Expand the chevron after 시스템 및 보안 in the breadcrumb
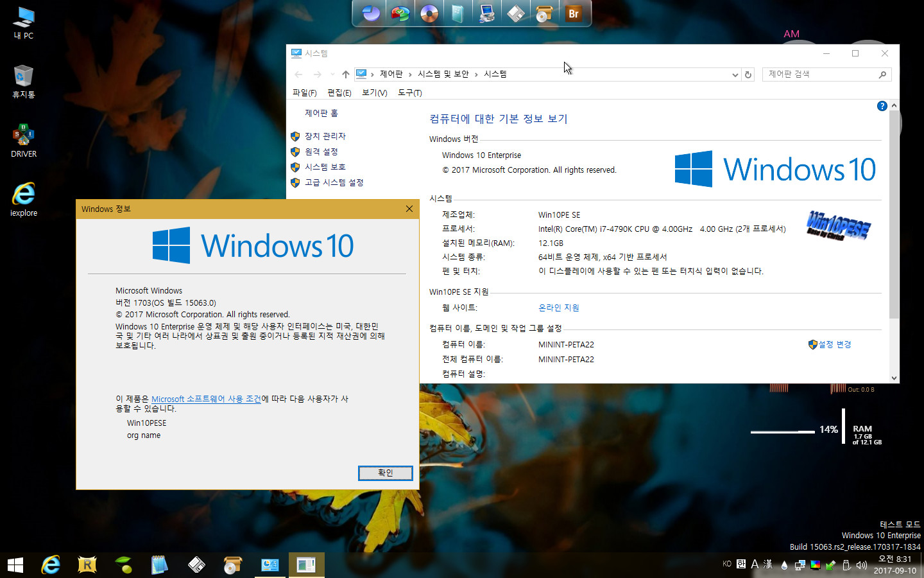 tap(476, 74)
